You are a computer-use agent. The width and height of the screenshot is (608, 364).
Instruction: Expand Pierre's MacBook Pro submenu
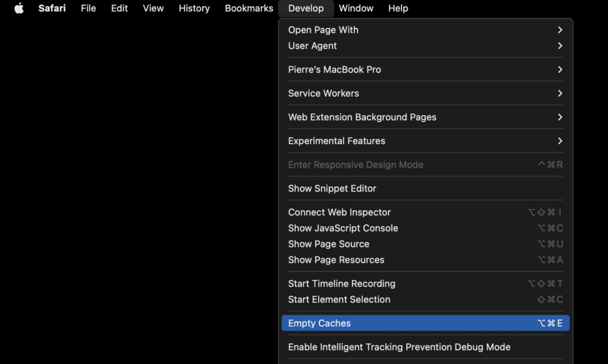tap(425, 69)
